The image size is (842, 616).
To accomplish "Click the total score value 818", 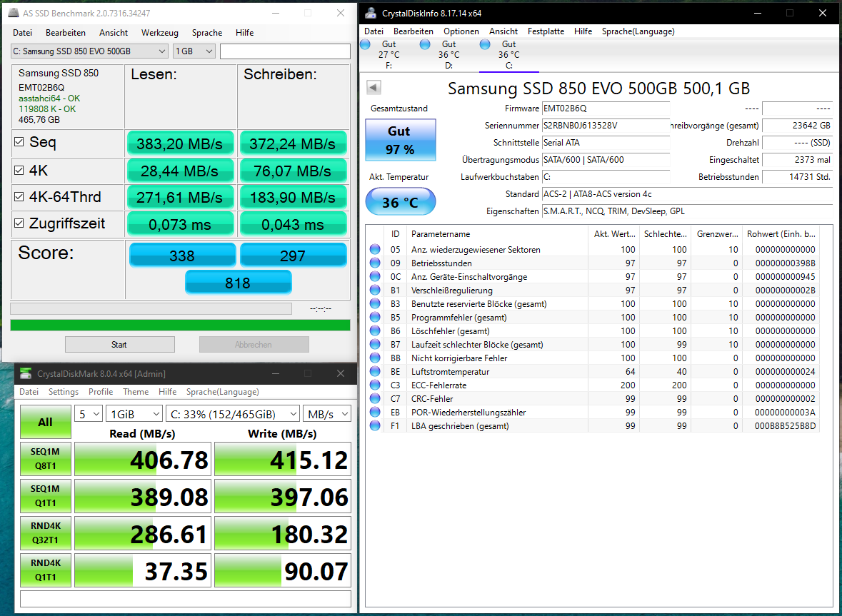I will pyautogui.click(x=238, y=283).
